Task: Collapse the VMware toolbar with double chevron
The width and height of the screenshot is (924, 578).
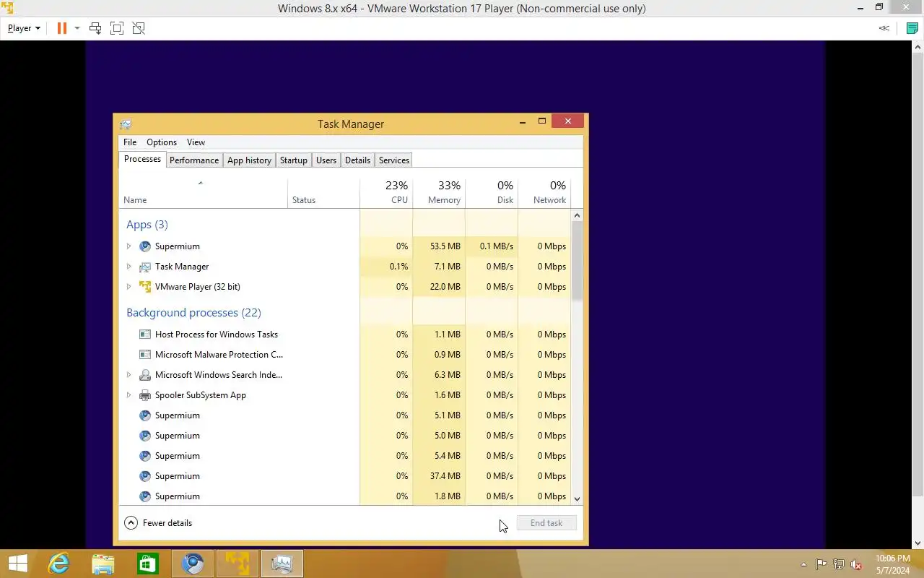Action: click(x=884, y=28)
